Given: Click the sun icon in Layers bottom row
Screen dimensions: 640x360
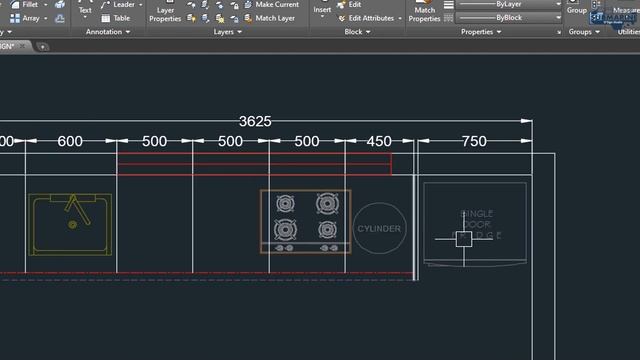Looking at the screenshot, I should (220, 18).
